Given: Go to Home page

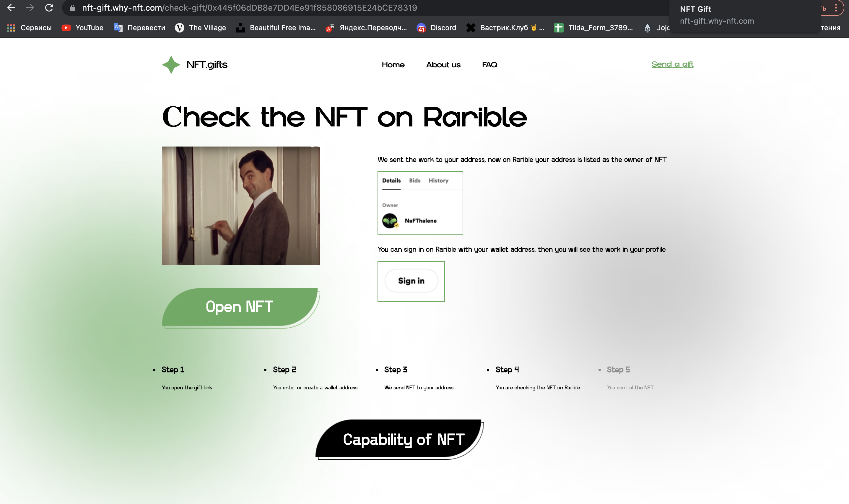Looking at the screenshot, I should coord(393,64).
